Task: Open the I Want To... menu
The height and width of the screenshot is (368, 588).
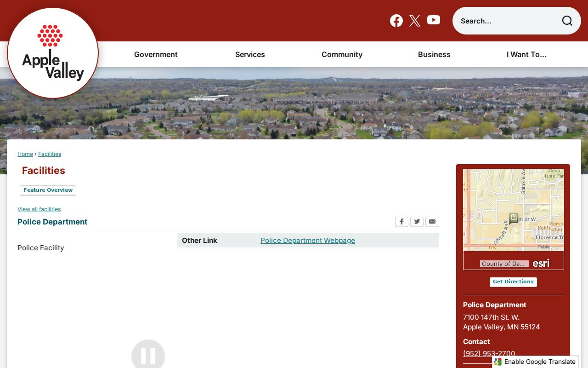Action: 526,54
